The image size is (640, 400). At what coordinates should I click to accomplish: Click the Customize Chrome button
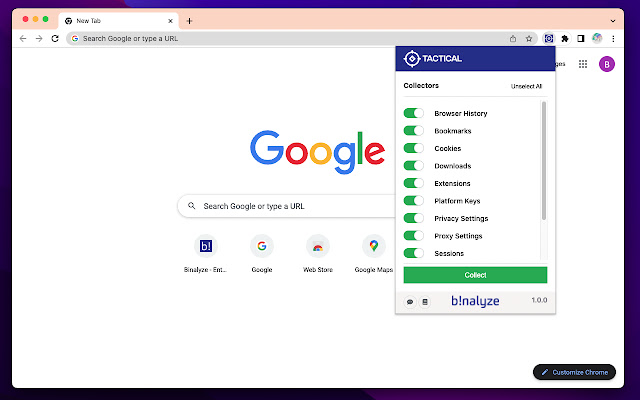point(574,372)
